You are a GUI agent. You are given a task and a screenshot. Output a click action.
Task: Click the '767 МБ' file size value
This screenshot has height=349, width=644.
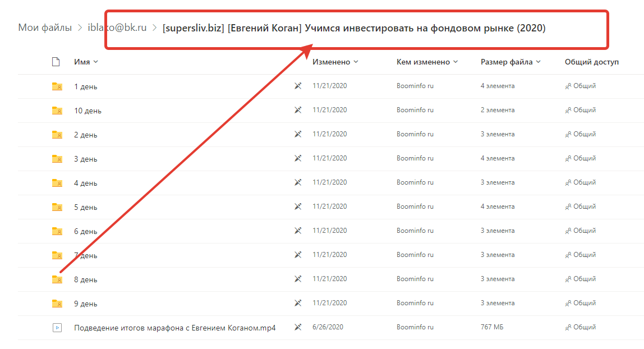pyautogui.click(x=492, y=327)
